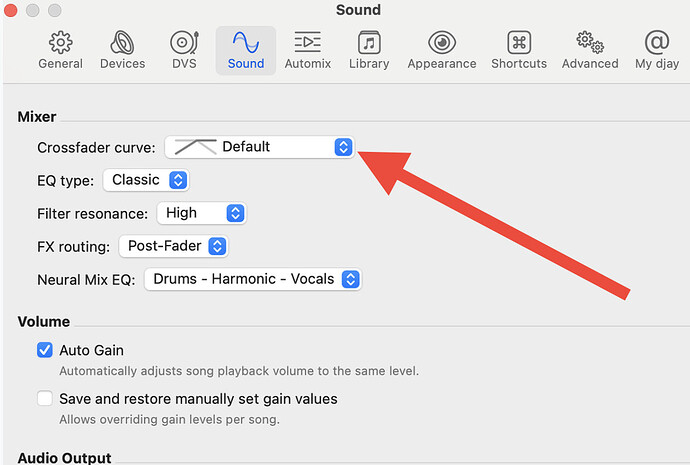Open the Crossfader curve dropdown
The width and height of the screenshot is (690, 465).
point(260,147)
